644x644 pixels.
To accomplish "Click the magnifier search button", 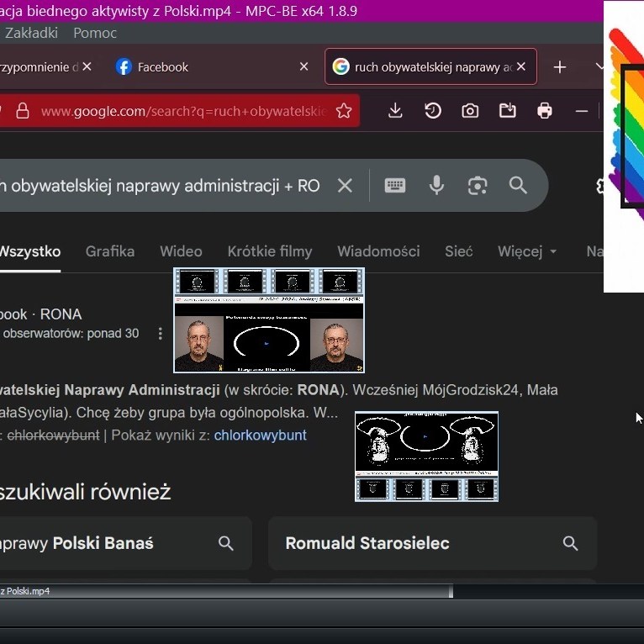I will (x=518, y=186).
